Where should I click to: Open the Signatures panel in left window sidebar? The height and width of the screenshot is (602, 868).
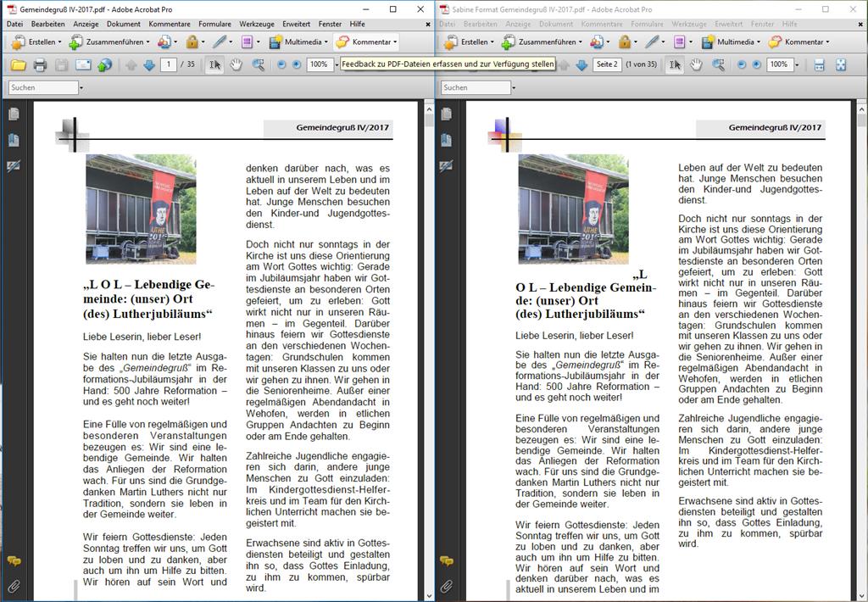[x=14, y=165]
